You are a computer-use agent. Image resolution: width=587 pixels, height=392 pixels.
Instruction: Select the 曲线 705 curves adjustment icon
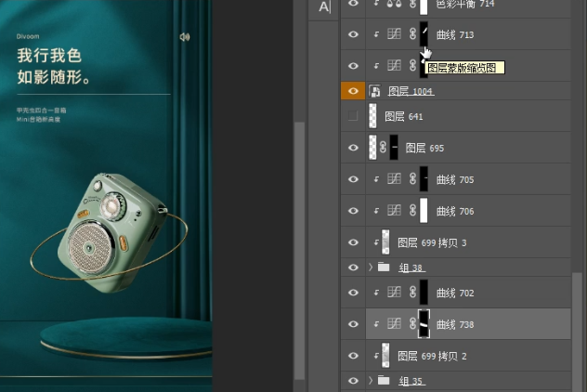[394, 179]
